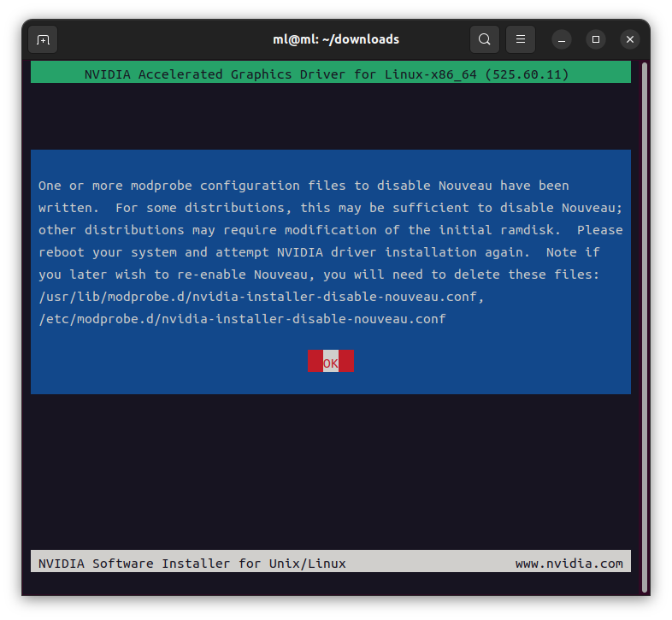This screenshot has width=672, height=620.
Task: Confirm the Nouveau message with OK
Action: click(x=330, y=361)
